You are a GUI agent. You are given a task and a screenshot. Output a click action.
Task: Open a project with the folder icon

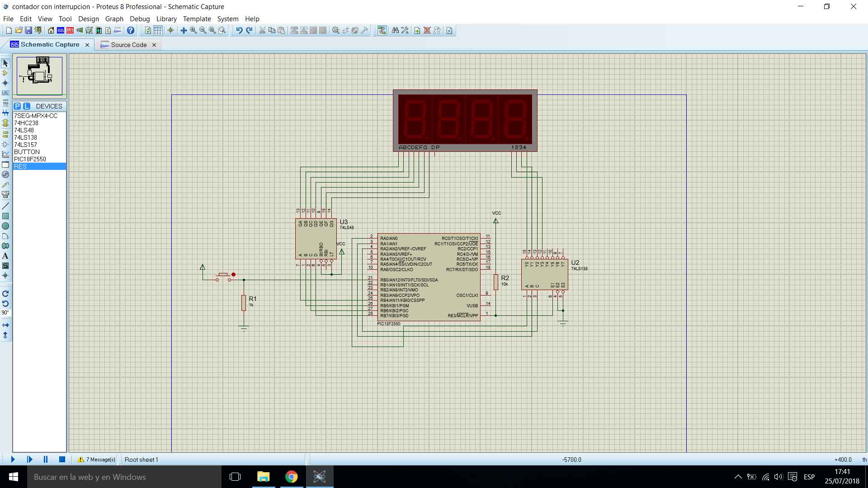point(19,31)
